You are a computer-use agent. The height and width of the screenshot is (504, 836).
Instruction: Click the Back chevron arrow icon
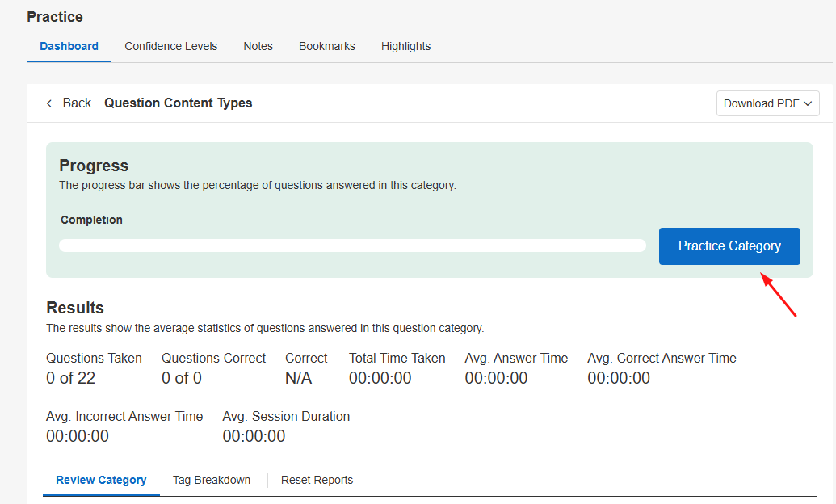(49, 103)
